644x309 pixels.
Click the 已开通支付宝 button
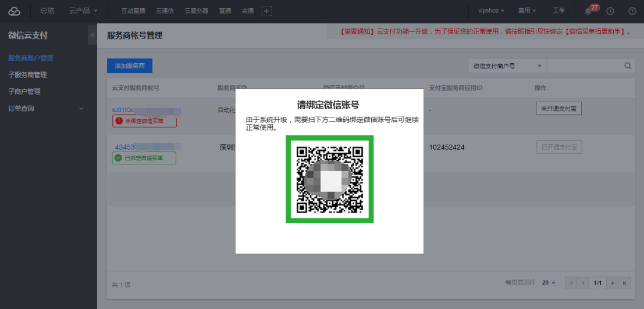click(559, 147)
